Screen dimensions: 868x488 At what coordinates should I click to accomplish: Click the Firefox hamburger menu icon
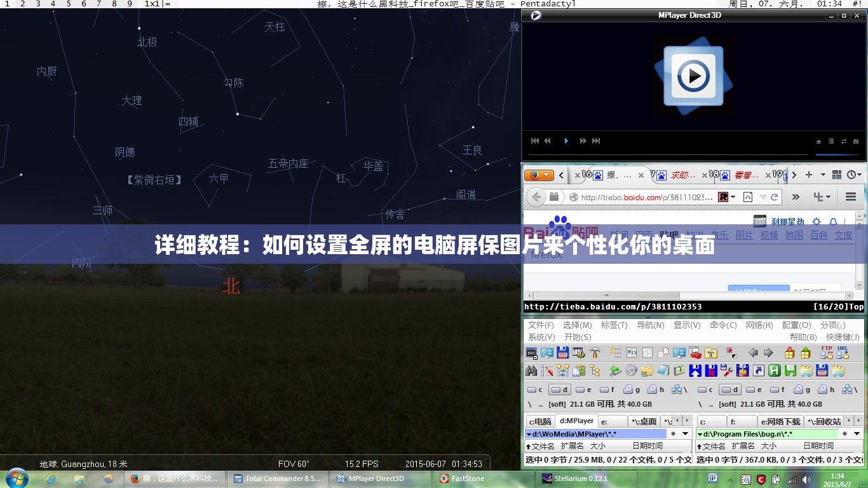851,197
